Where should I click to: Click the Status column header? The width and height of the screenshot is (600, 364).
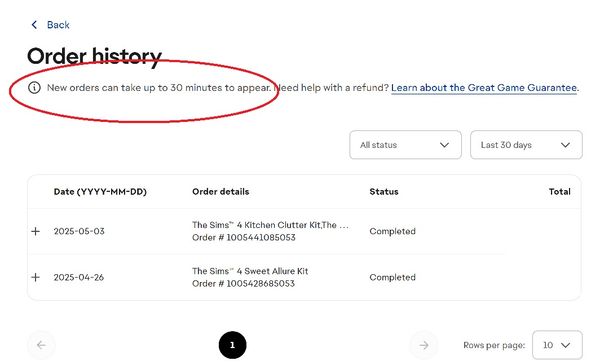pyautogui.click(x=384, y=192)
